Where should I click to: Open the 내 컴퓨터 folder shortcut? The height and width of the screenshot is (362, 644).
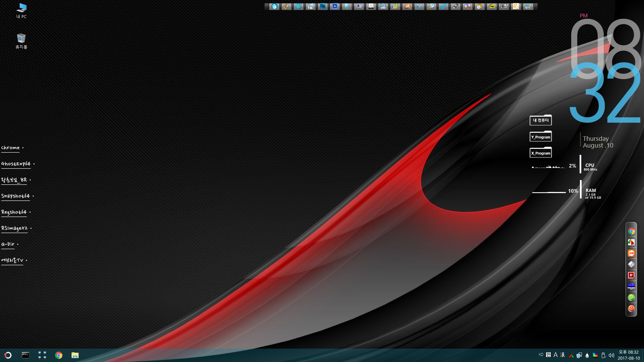541,120
